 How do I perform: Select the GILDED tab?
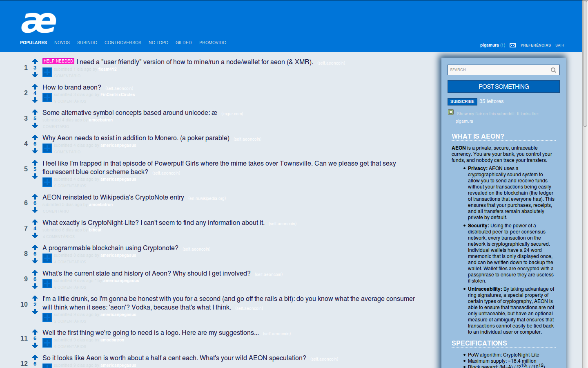(184, 43)
